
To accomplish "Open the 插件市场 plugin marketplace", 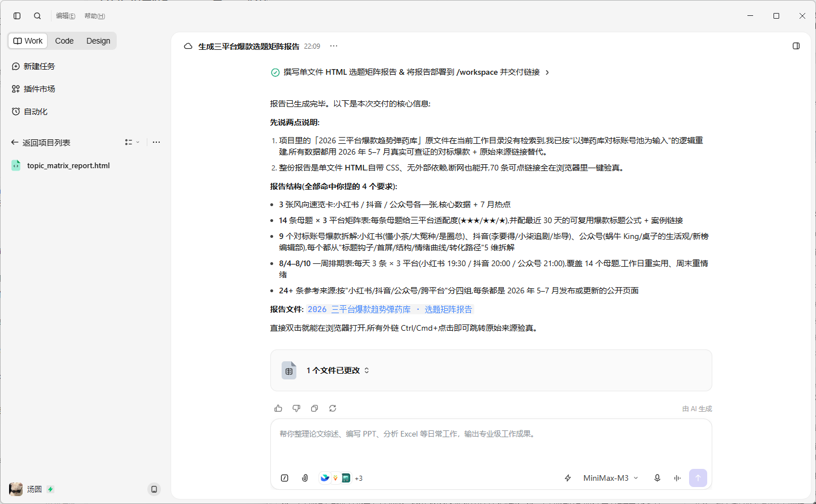I will click(x=33, y=89).
